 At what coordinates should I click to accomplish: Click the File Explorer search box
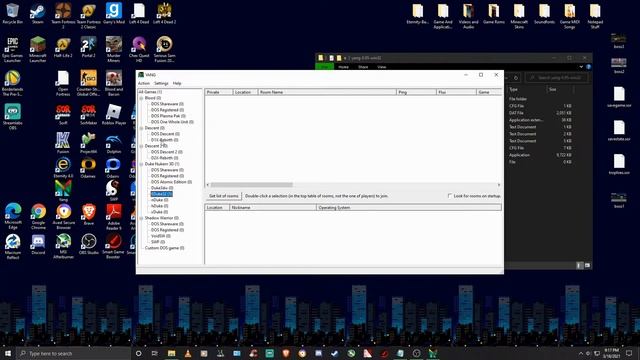pos(557,78)
